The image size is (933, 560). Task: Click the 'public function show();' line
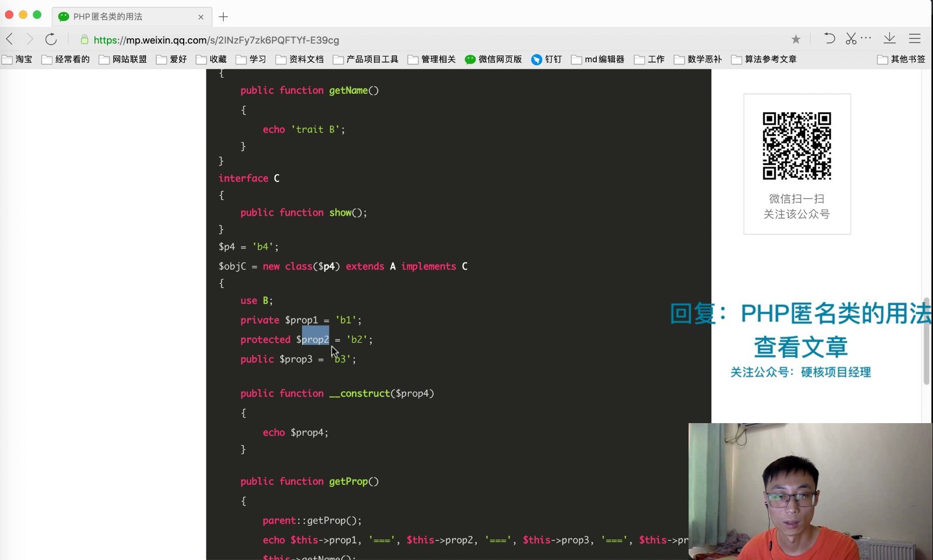304,213
